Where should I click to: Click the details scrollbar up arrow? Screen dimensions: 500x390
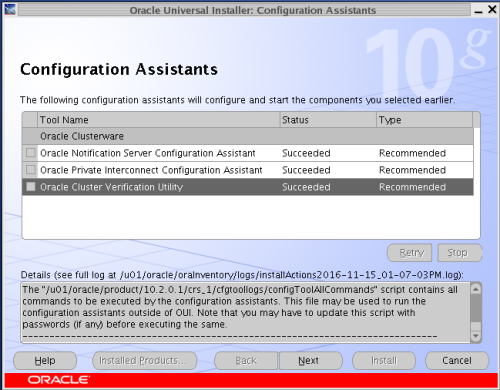(476, 289)
